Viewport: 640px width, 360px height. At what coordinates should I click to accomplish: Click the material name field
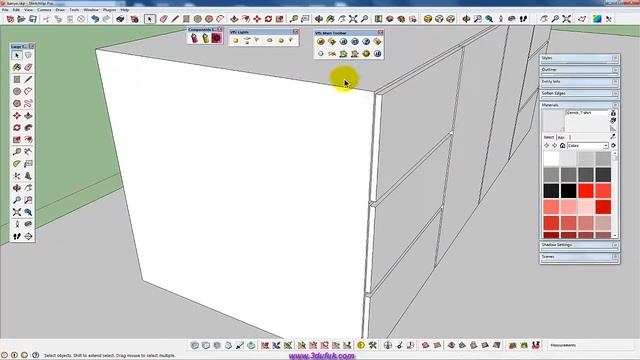(x=587, y=113)
